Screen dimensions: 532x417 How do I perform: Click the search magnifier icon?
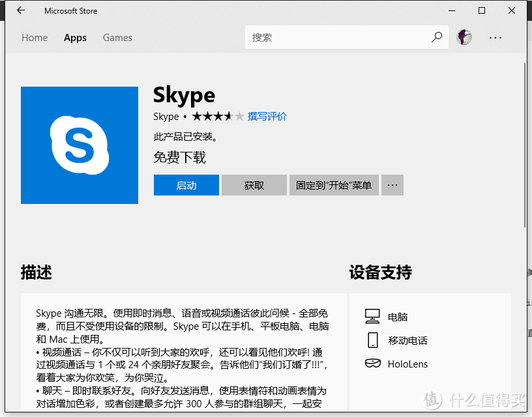(x=437, y=37)
